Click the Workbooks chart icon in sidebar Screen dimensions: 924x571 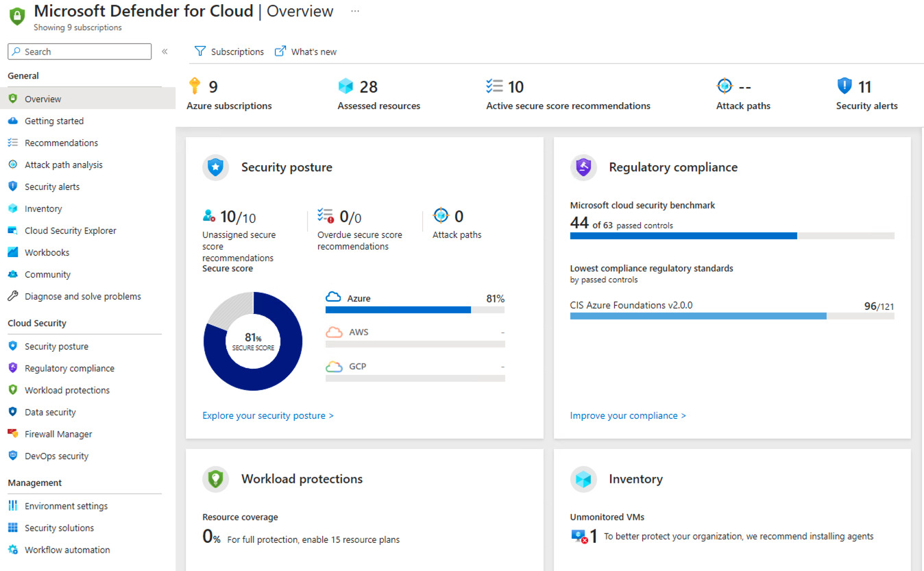click(x=12, y=252)
